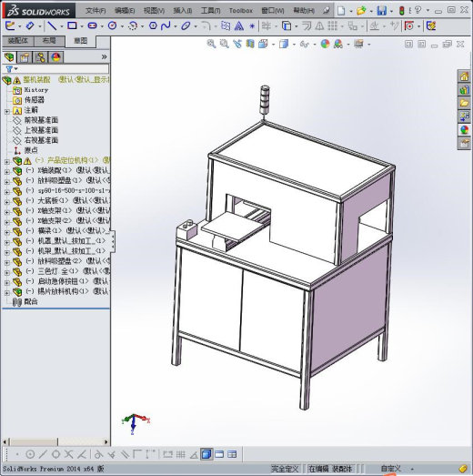Click the 自定义 units button in status bar
This screenshot has height=476, width=473.
[x=390, y=469]
